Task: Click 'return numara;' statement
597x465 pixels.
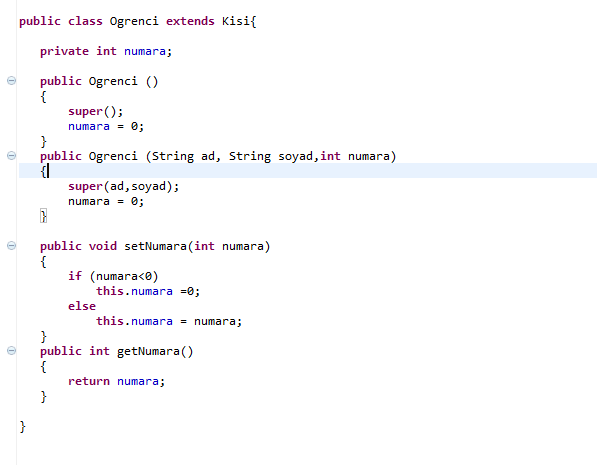Action: click(117, 381)
